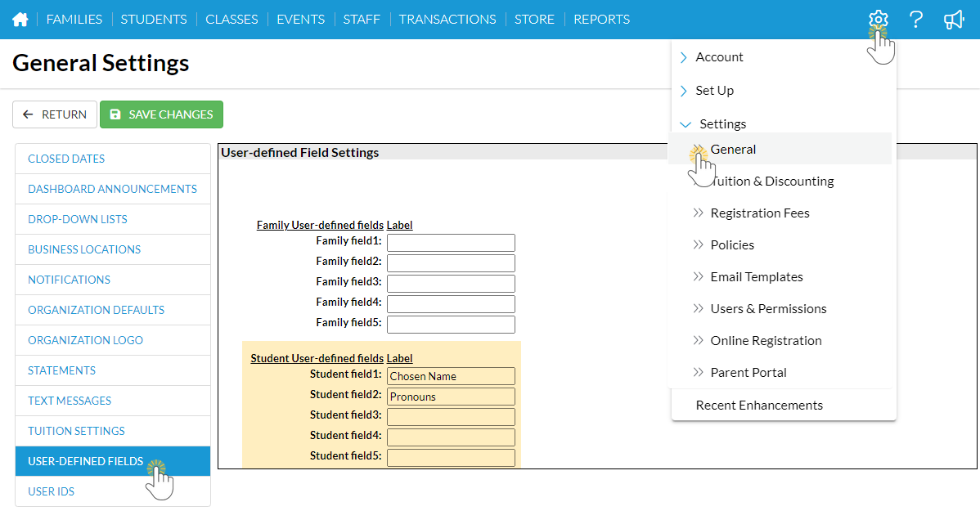
Task: Click the Email Templates double-chevron icon
Action: (698, 276)
